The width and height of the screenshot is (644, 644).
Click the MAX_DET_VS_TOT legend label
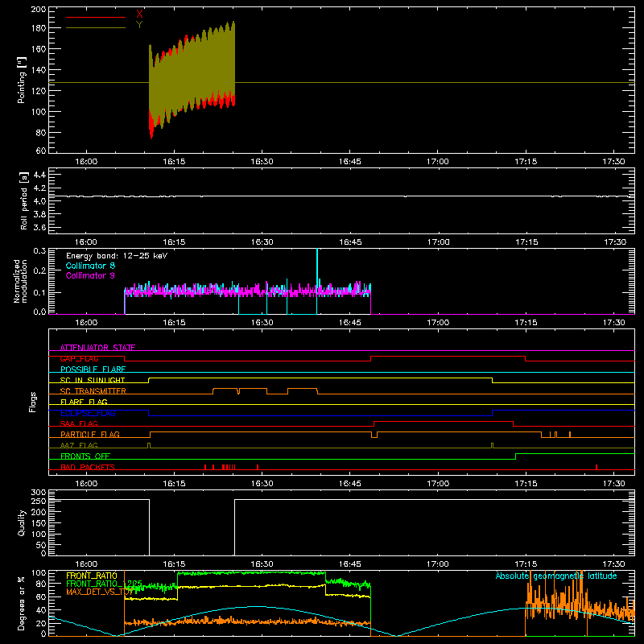coord(99,592)
